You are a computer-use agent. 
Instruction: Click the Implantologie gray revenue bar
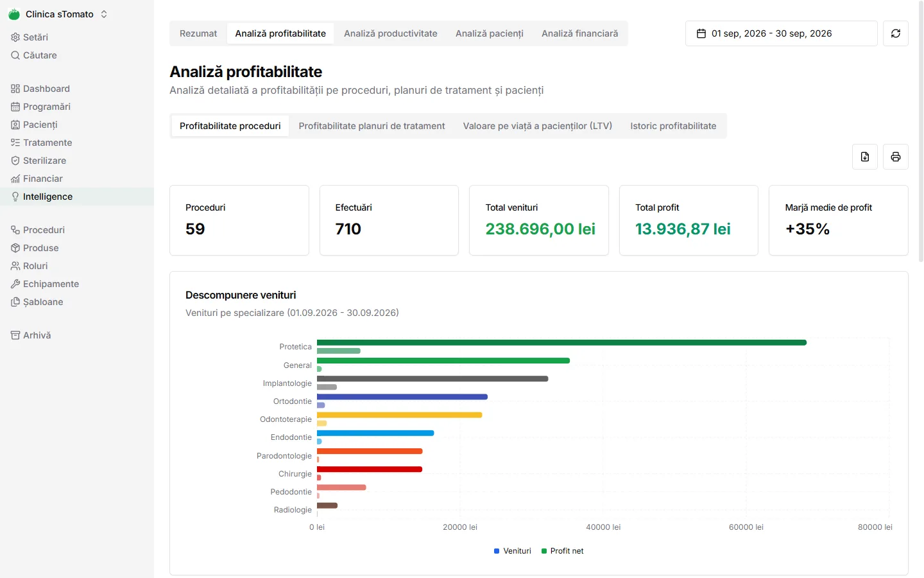pyautogui.click(x=432, y=379)
